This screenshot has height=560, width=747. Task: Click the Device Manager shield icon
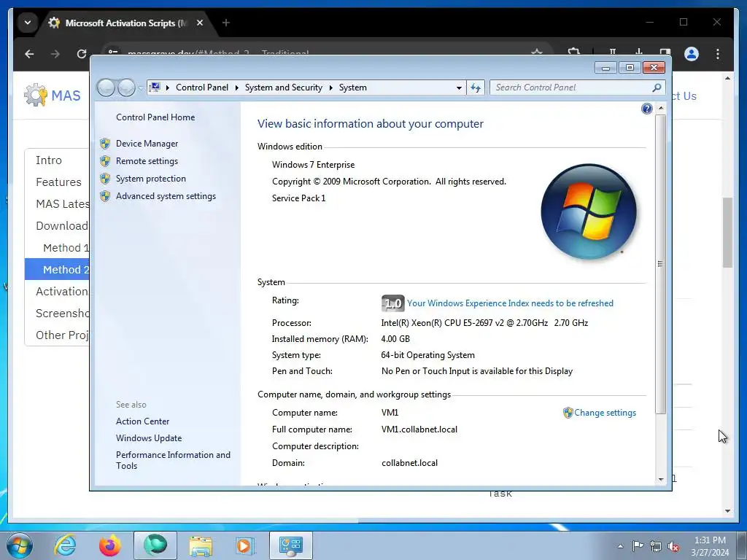[105, 144]
